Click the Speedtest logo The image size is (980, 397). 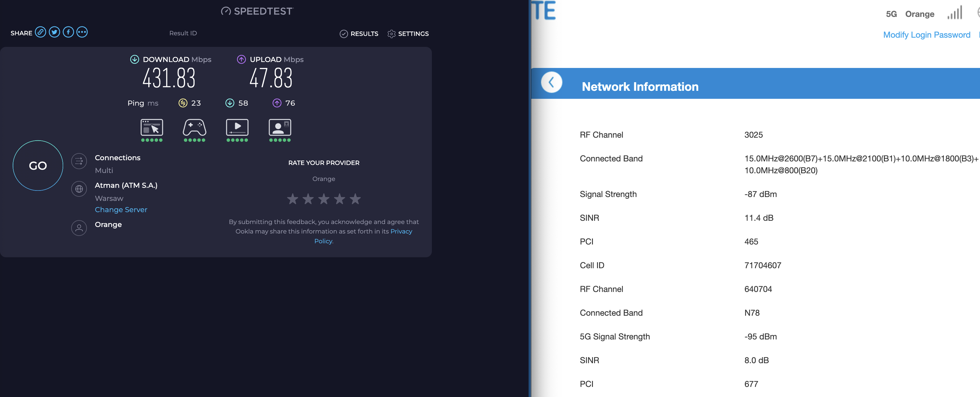click(x=257, y=11)
